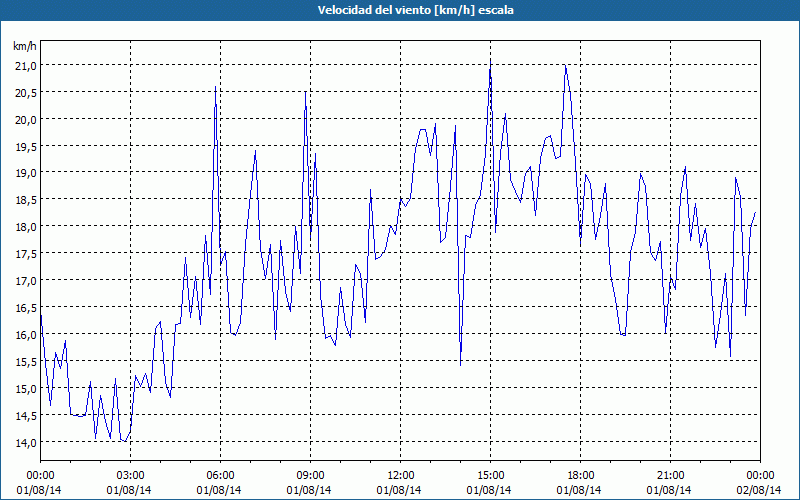Viewport: 800px width, 500px height.
Task: Click the 15,5 y-axis value
Action: [x=26, y=361]
